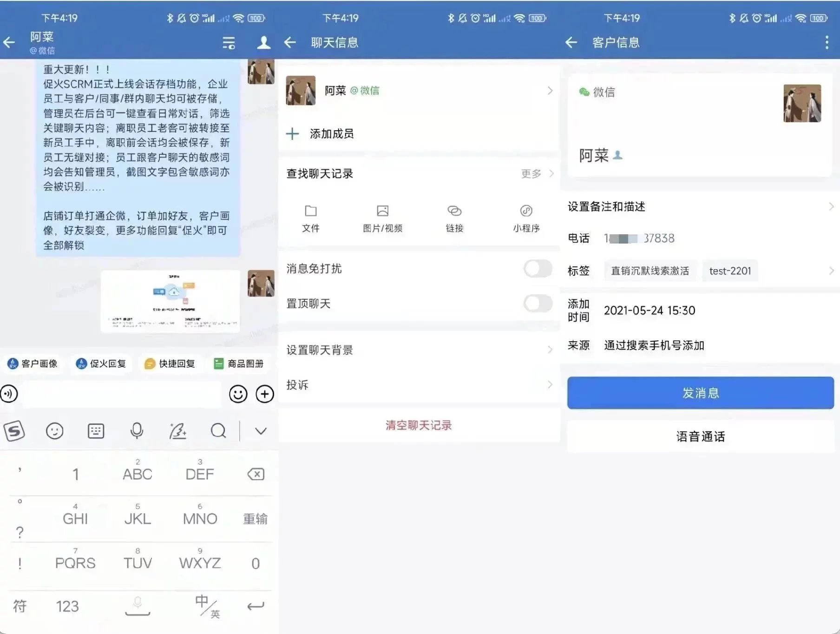Tap the 直销沉默线索激活 tag
Screen dimensions: 840x634
tap(650, 271)
